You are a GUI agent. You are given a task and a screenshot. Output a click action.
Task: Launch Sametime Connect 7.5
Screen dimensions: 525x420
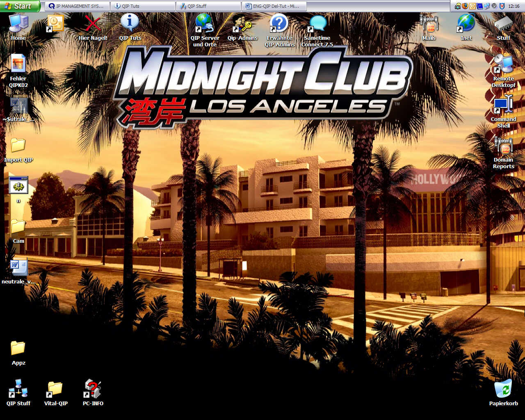pyautogui.click(x=317, y=31)
